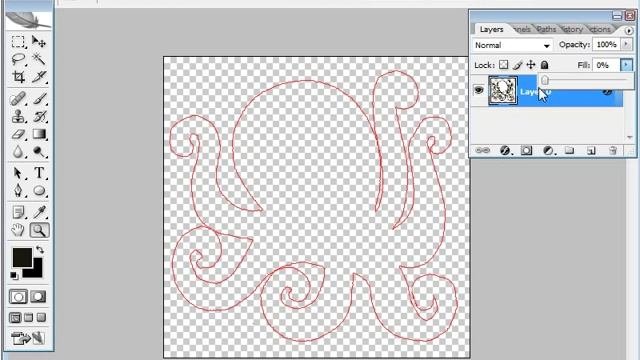Set Standard Screen mode
640x360 pixels.
(x=15, y=318)
